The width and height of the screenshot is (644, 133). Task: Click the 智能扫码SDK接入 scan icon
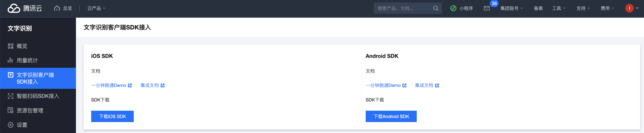coord(11,96)
